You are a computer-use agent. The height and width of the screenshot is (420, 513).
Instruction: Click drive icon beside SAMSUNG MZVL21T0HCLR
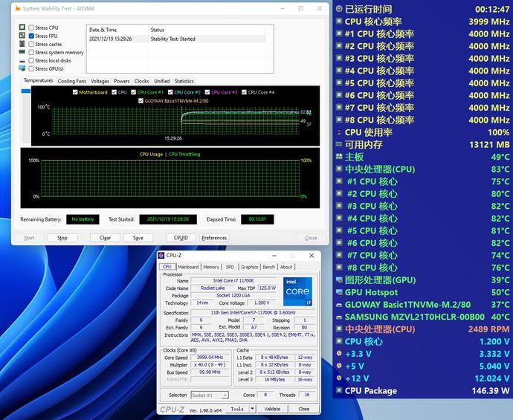click(339, 317)
